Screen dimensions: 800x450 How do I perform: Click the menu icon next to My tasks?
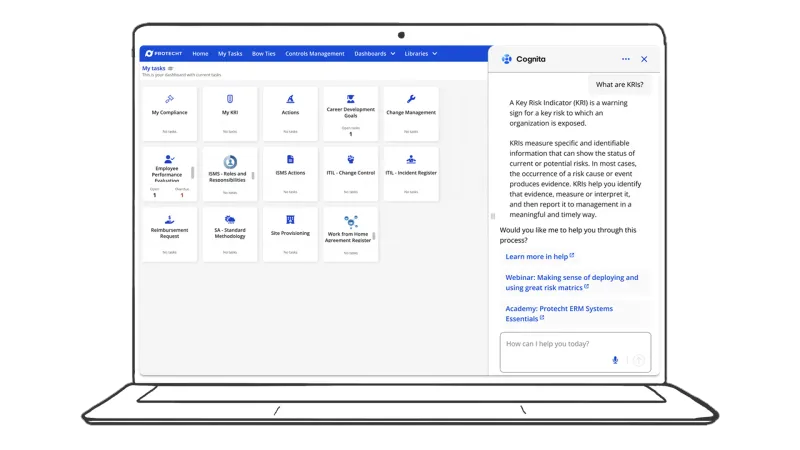[170, 68]
